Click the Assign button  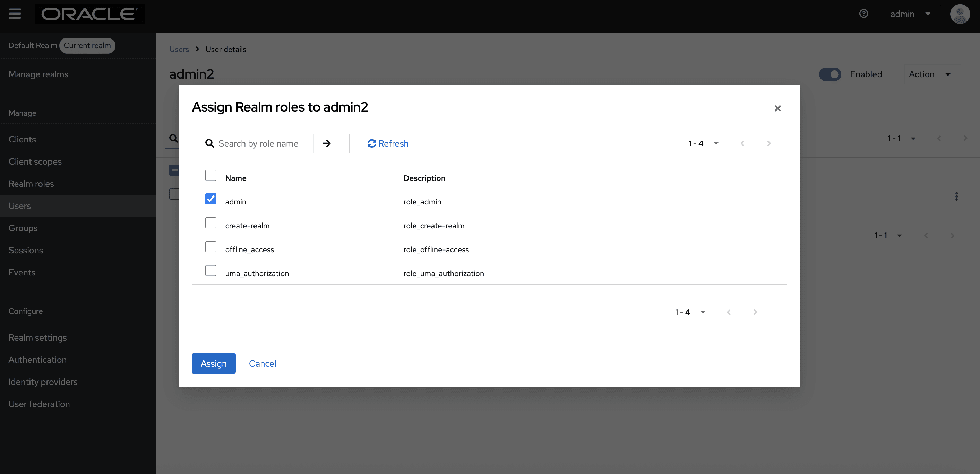click(213, 363)
